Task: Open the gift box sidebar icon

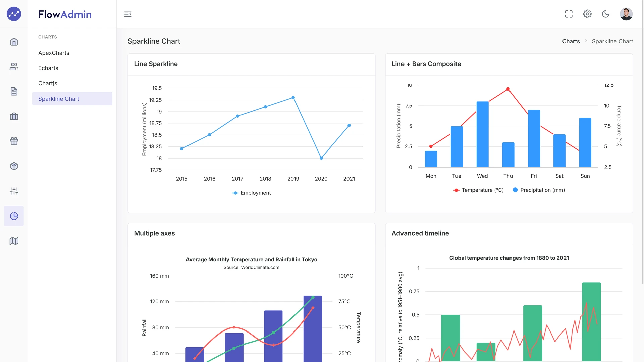Action: 14,141
